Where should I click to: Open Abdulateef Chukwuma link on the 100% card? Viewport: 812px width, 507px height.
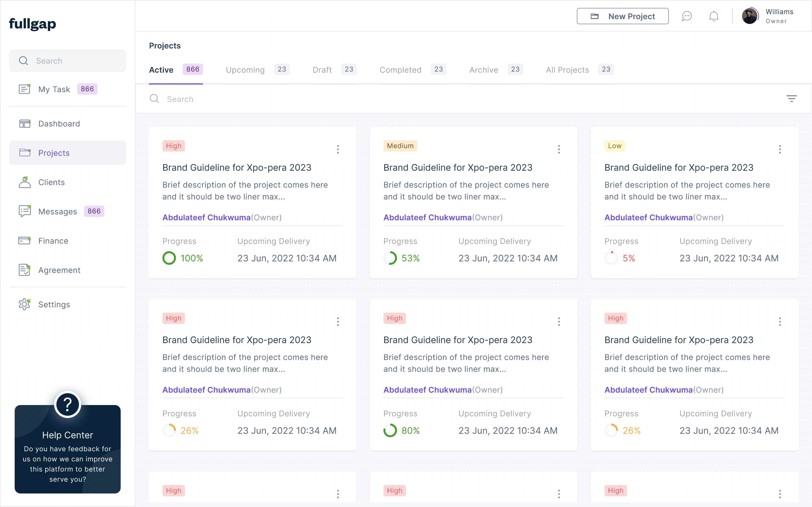[206, 217]
